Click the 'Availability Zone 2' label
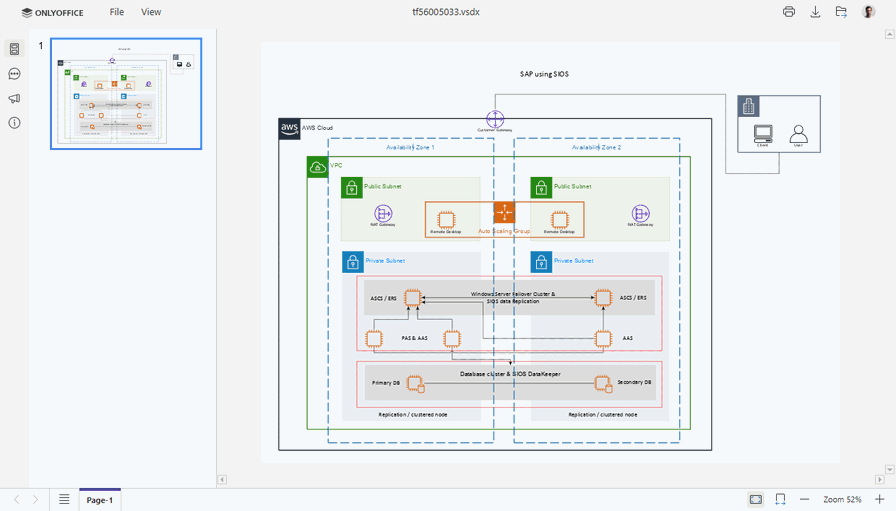The height and width of the screenshot is (511, 896). point(597,147)
